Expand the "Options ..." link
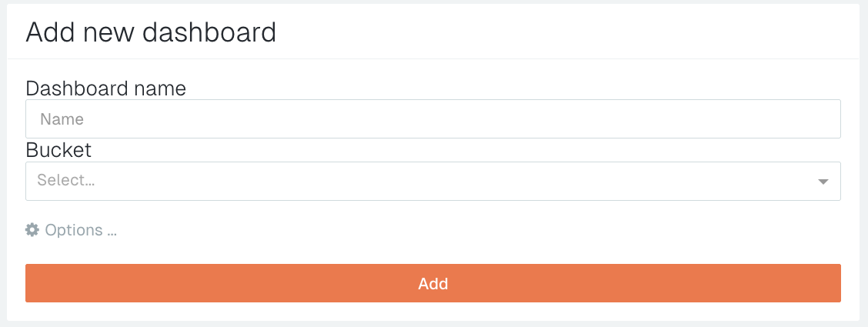This screenshot has height=327, width=868. point(80,230)
